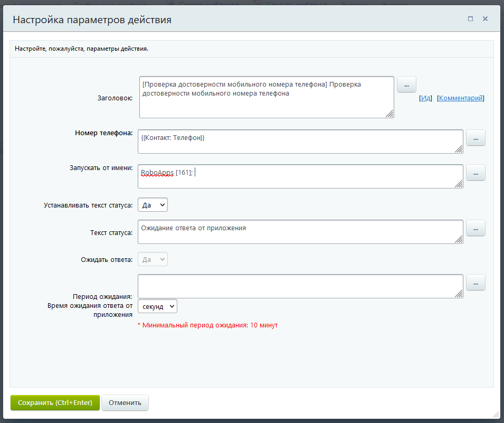This screenshot has height=423, width=504.
Task: Open the Комментарий link
Action: (461, 98)
